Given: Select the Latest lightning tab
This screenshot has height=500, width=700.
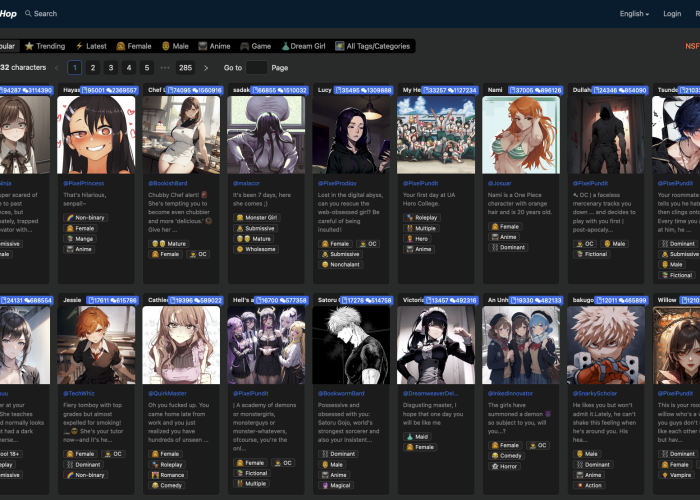Looking at the screenshot, I should coord(91,46).
